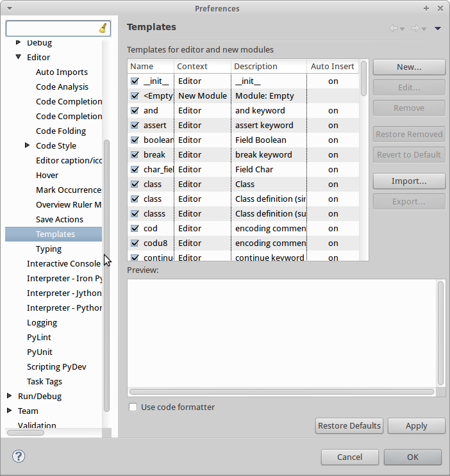Click the back navigation arrow icon

coord(394,28)
